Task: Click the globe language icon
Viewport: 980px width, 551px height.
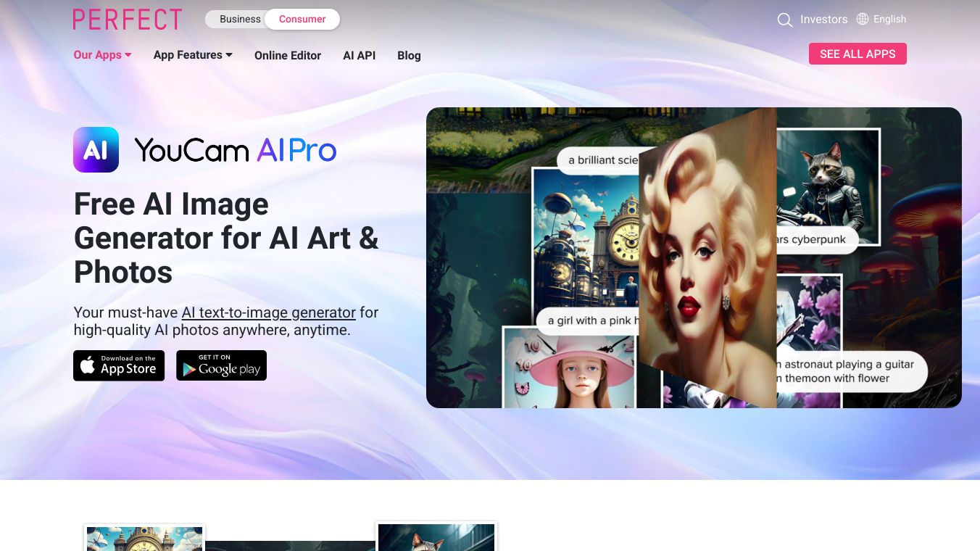Action: coord(863,19)
